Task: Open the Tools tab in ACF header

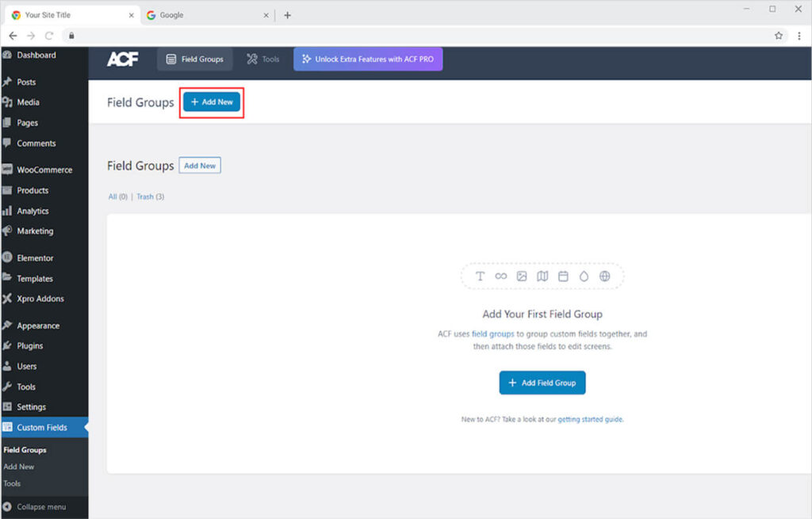Action: [x=263, y=59]
